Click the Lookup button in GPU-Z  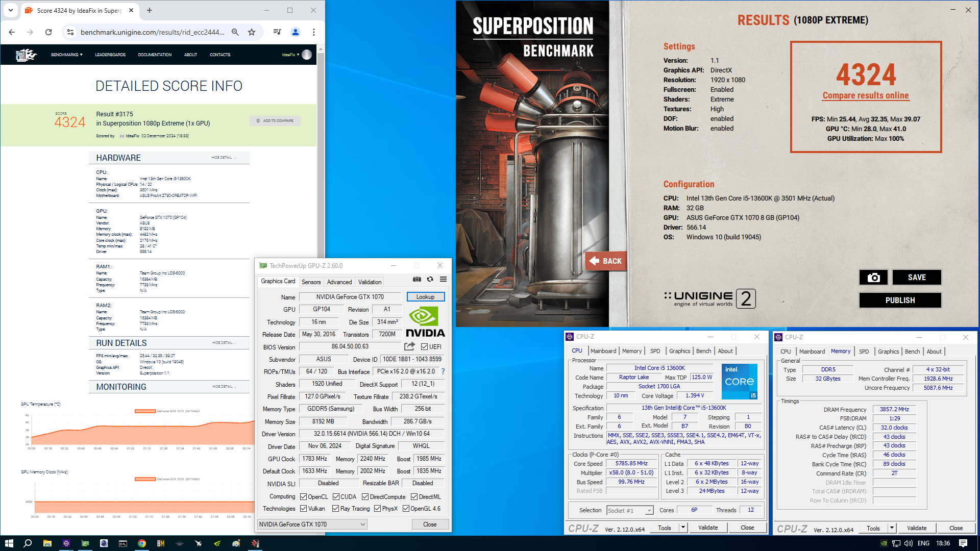[425, 297]
